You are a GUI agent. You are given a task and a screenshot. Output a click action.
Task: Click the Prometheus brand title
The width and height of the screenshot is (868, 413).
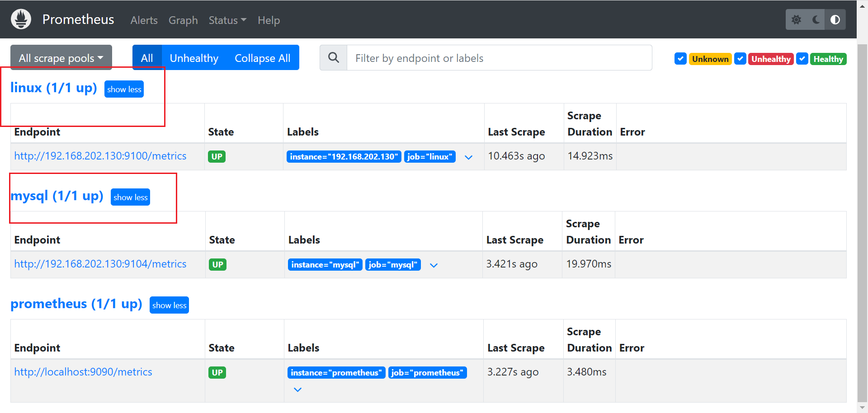click(x=78, y=19)
